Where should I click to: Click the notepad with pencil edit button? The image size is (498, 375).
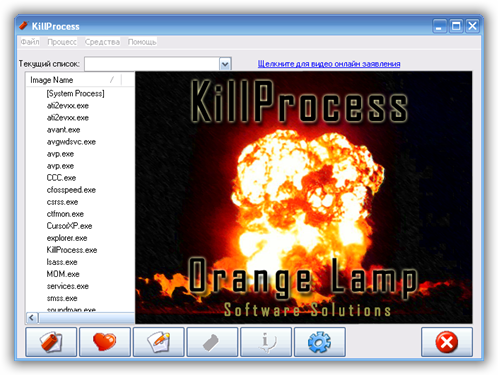159,342
